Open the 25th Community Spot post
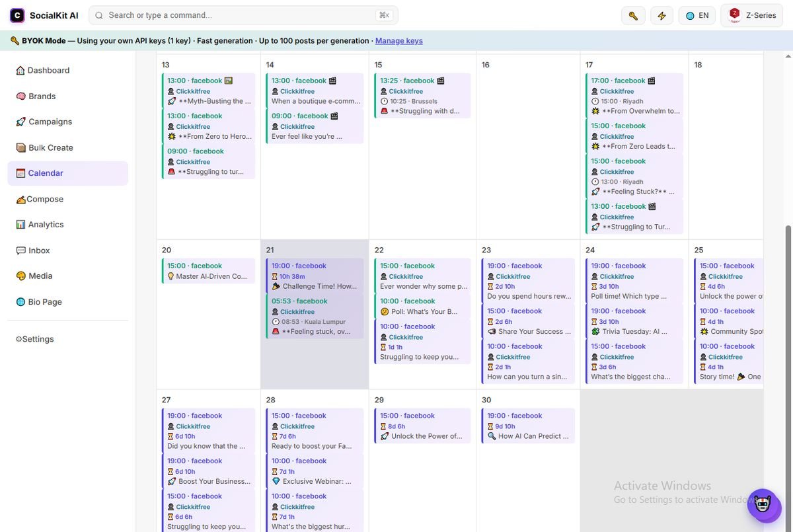Viewport: 793px width, 532px height. click(x=730, y=321)
